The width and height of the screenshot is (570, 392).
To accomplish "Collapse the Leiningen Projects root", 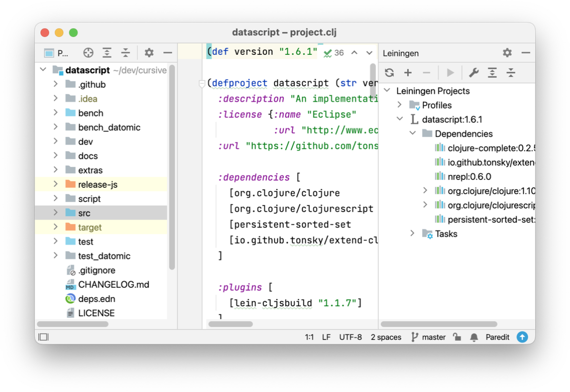I will tap(387, 90).
